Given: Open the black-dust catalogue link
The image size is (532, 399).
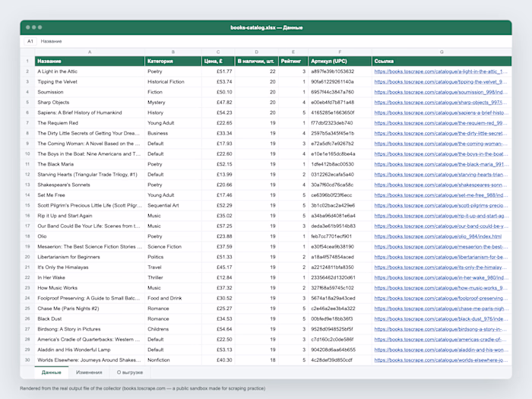Looking at the screenshot, I should 441,318.
